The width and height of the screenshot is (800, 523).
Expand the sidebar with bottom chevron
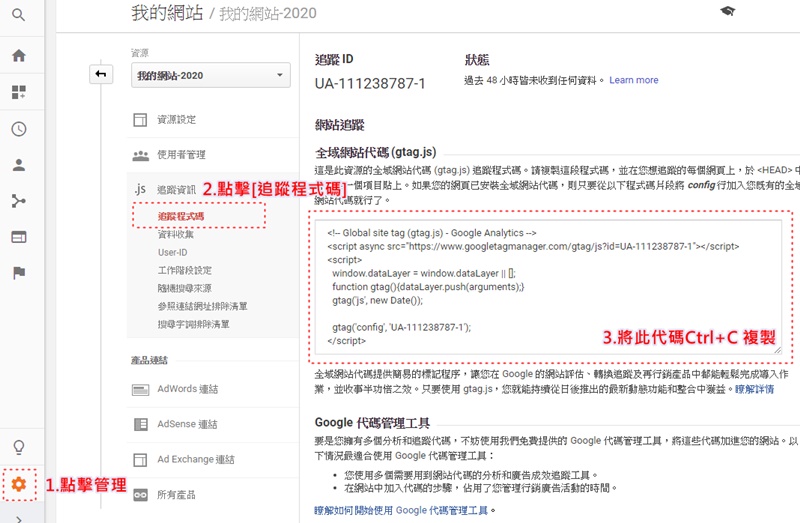pyautogui.click(x=19, y=519)
